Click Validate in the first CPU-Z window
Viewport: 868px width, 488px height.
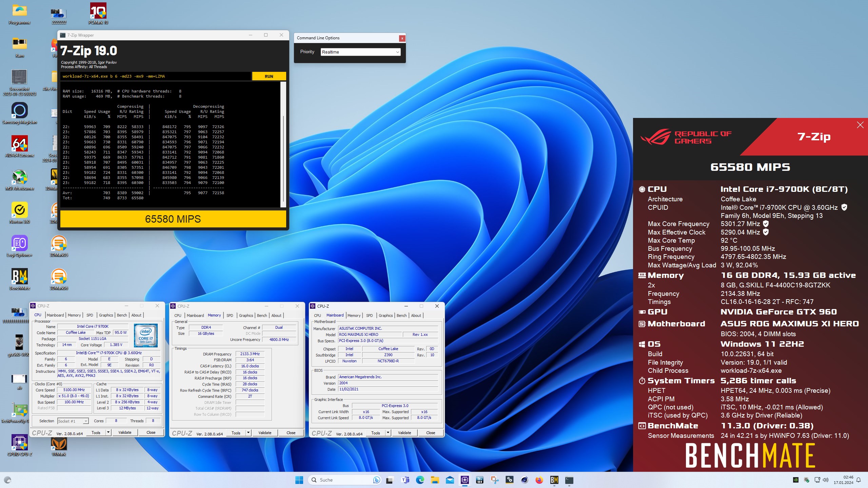(x=125, y=432)
